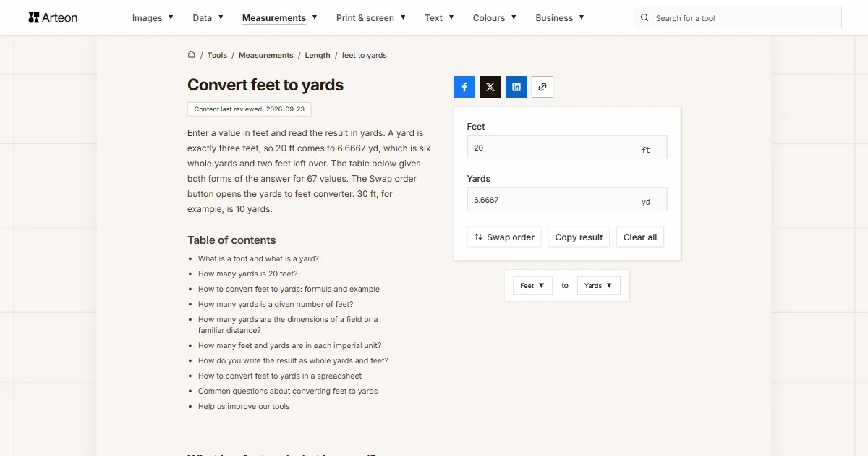Jump to Common questions section

pyautogui.click(x=288, y=391)
